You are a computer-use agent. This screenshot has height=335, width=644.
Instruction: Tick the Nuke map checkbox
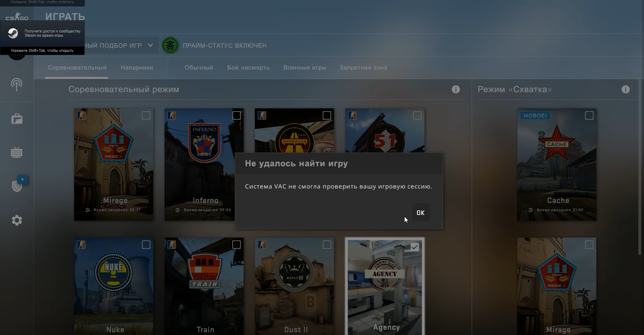(x=146, y=245)
